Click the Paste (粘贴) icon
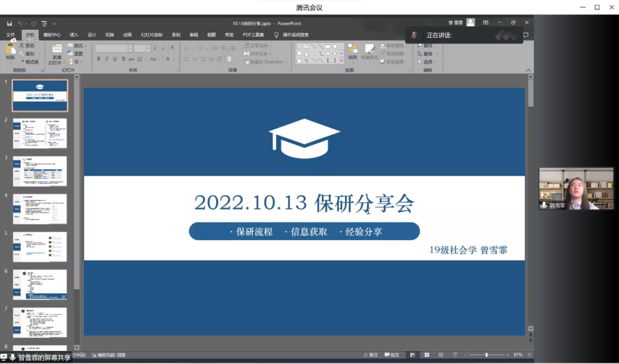Image resolution: width=619 pixels, height=364 pixels. (10, 51)
